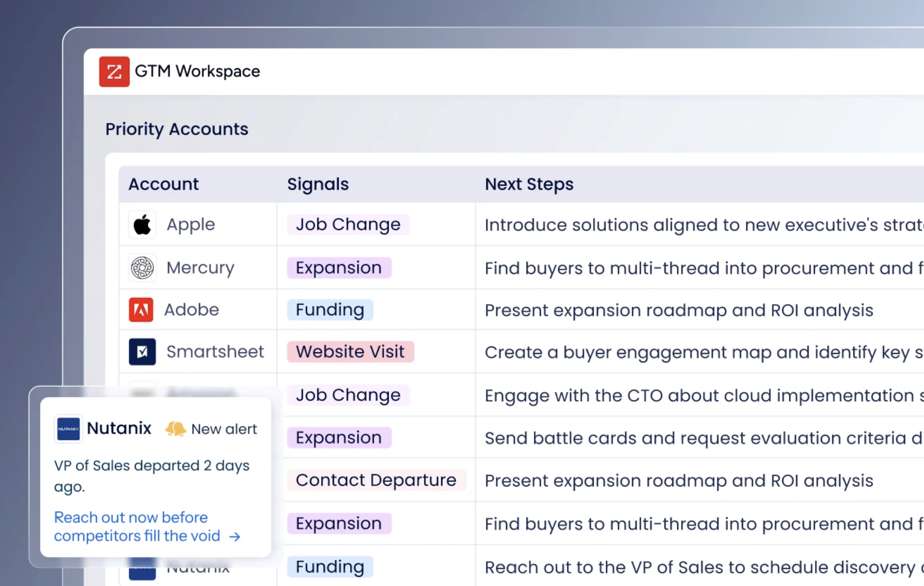The height and width of the screenshot is (586, 924).
Task: Toggle the Contact Departure signal
Action: (376, 480)
